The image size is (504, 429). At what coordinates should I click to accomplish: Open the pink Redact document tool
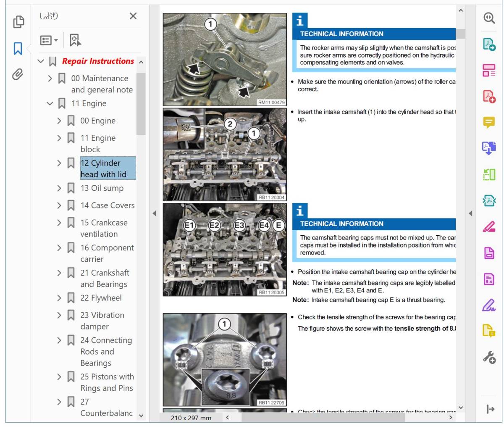click(x=489, y=279)
